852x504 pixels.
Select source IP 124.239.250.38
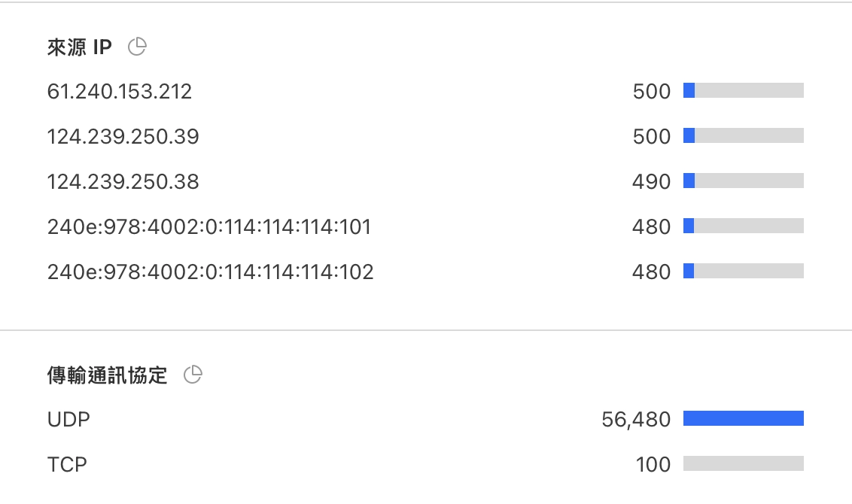123,181
